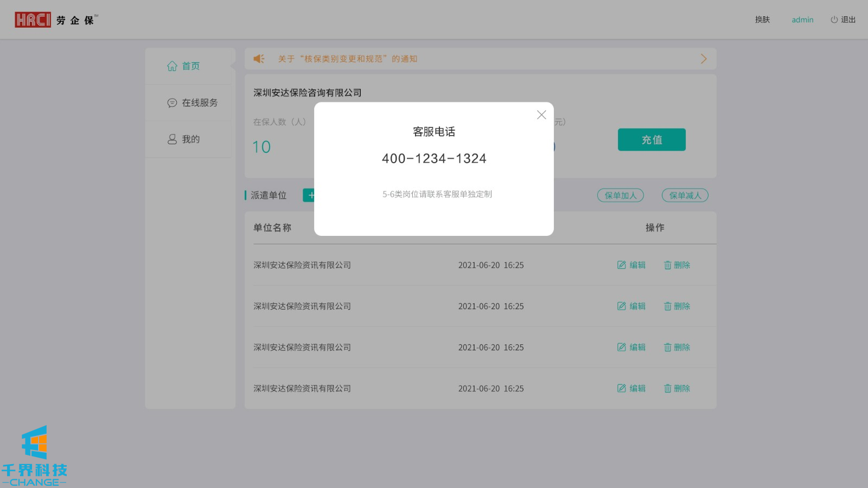Go to 我的 profile section

(184, 139)
